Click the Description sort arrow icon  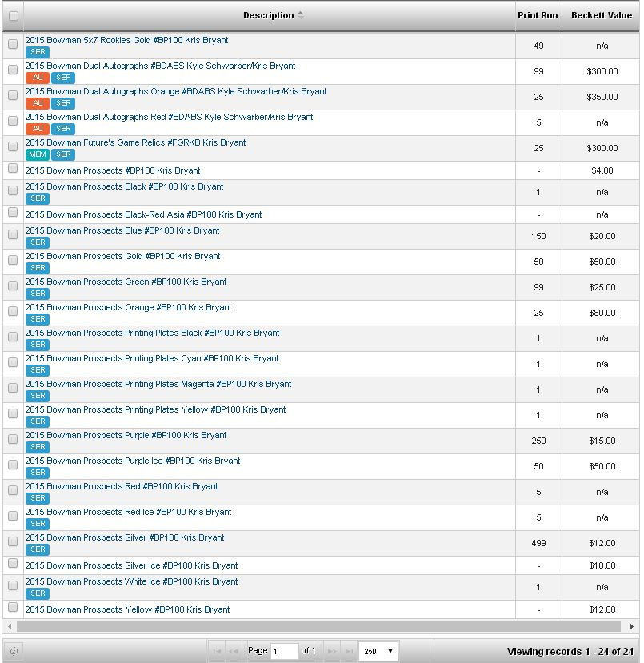(x=300, y=15)
